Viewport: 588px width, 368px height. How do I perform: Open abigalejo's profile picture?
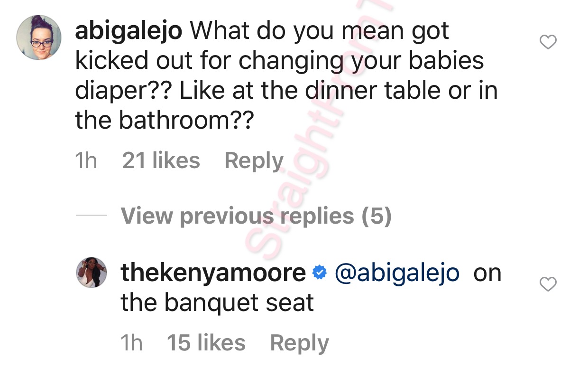tap(39, 38)
